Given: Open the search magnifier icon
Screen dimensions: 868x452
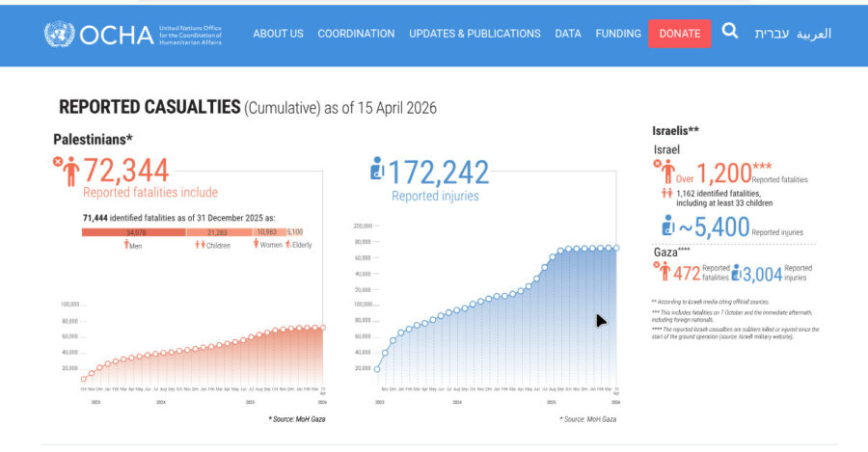Looking at the screenshot, I should click(730, 32).
